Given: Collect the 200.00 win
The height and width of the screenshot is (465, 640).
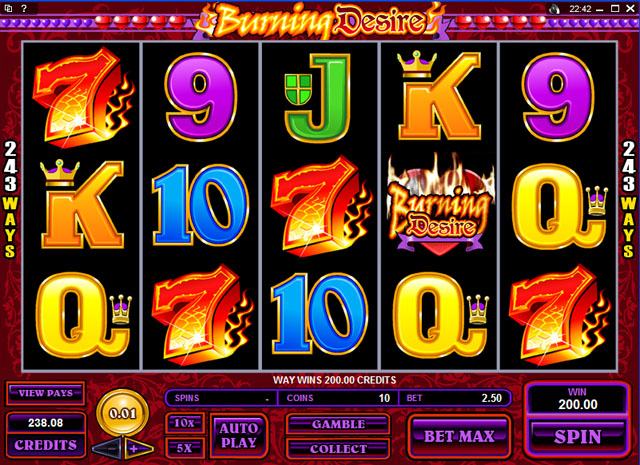Looking at the screenshot, I should click(x=338, y=449).
